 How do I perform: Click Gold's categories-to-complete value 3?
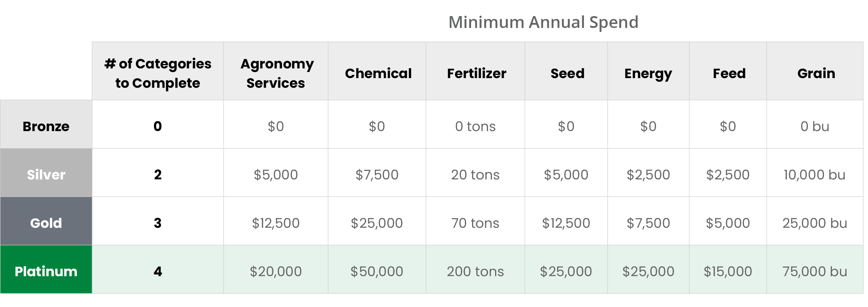point(158,223)
